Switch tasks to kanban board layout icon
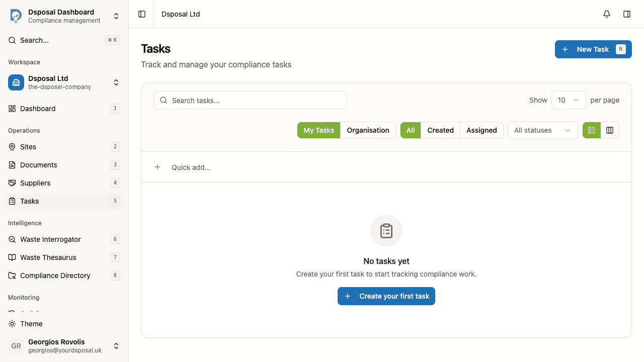644x362 pixels. click(610, 130)
